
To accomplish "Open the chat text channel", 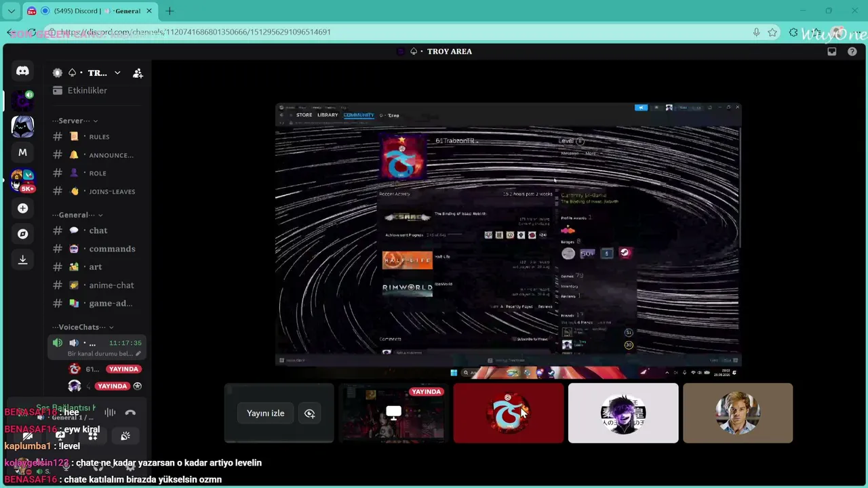I will (98, 230).
